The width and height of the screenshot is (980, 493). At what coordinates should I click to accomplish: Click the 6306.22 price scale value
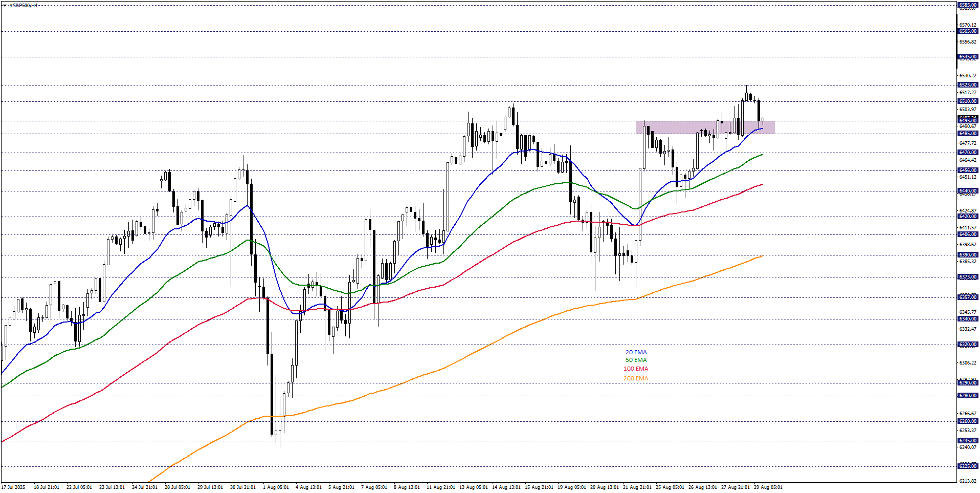[968, 363]
